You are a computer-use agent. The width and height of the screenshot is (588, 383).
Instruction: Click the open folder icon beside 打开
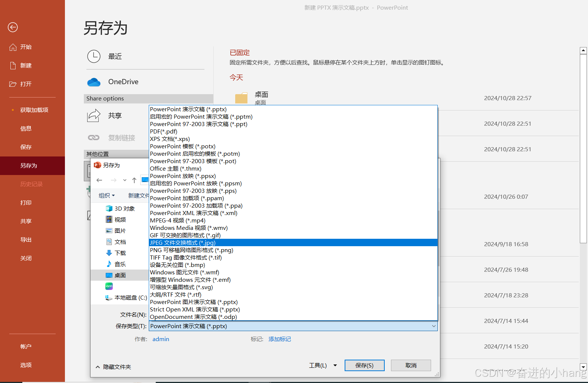click(x=13, y=84)
